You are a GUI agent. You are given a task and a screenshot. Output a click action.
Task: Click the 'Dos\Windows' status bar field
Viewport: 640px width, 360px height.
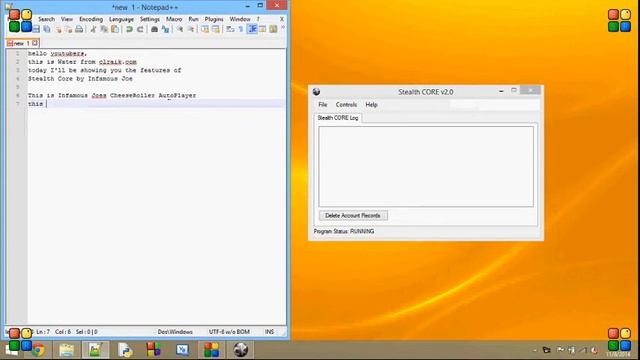click(175, 332)
